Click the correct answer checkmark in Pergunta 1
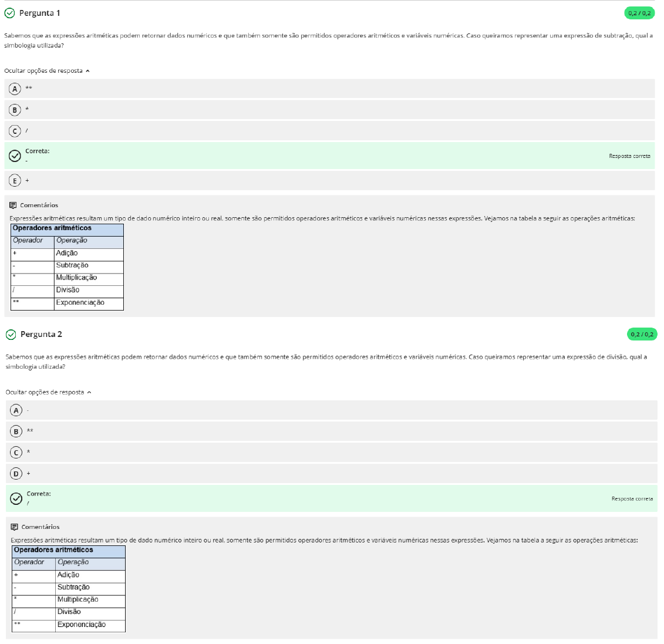This screenshot has height=644, width=664. click(x=15, y=156)
